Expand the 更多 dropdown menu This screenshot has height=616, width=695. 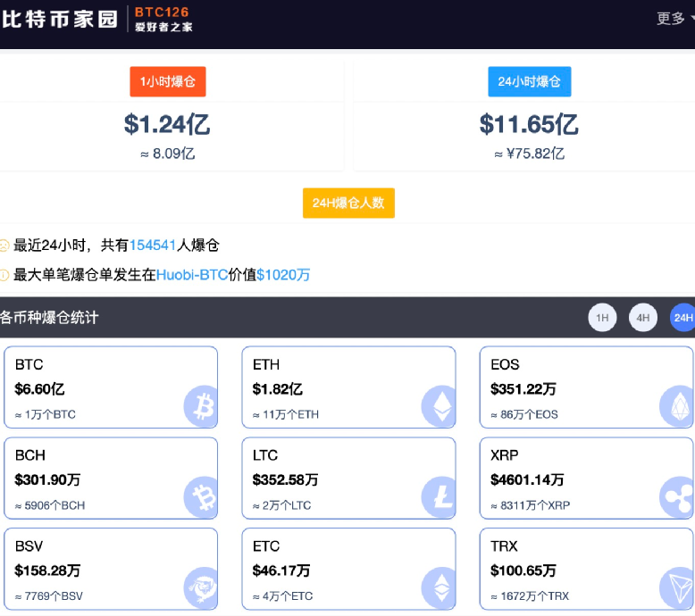pyautogui.click(x=674, y=19)
